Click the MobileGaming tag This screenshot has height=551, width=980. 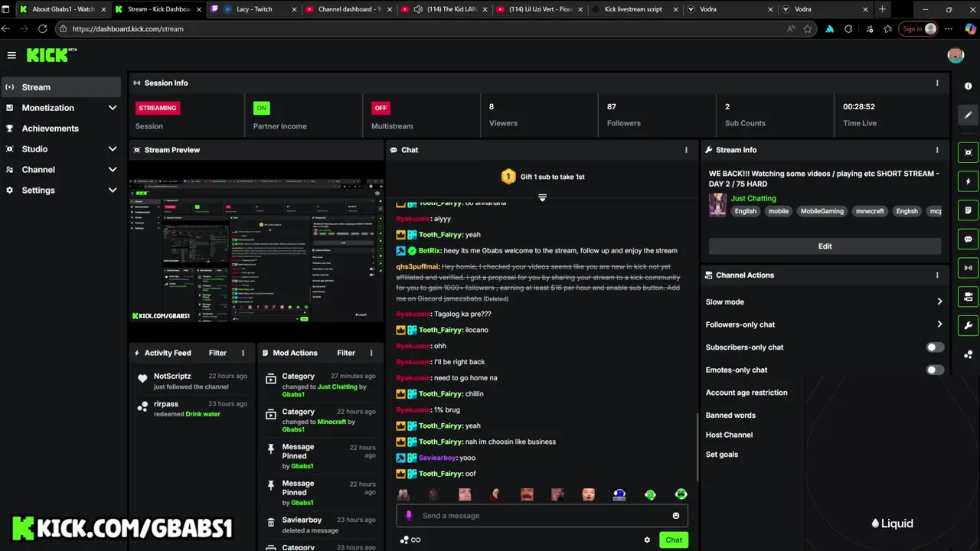[822, 211]
